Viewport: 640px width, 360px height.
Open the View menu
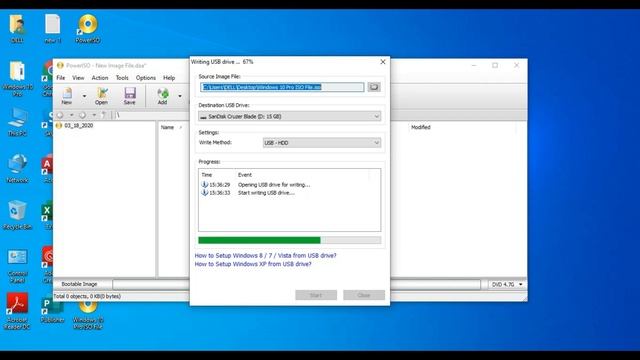click(x=78, y=78)
